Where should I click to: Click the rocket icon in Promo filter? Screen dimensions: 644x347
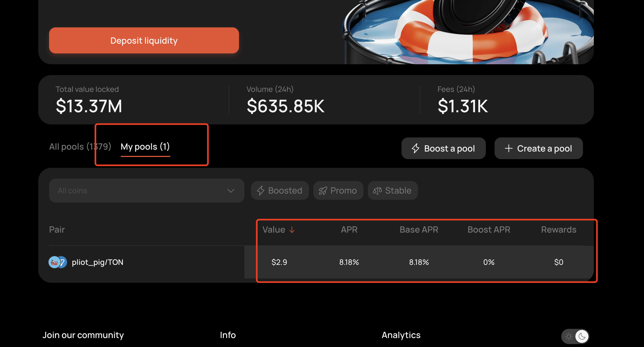(x=323, y=191)
